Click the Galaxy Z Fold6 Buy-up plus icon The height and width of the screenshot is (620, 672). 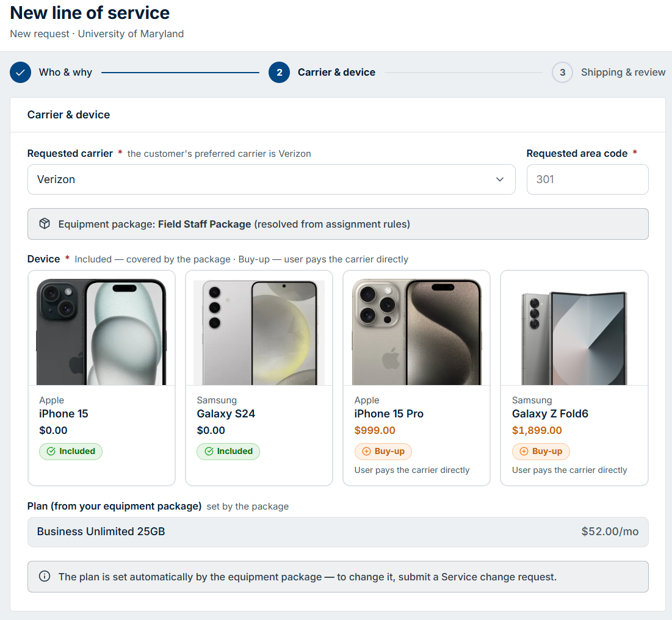pyautogui.click(x=524, y=451)
